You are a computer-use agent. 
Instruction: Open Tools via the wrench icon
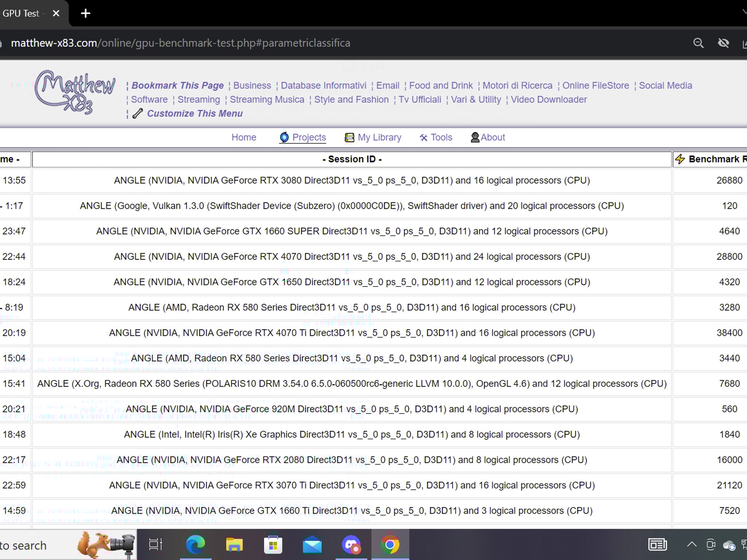(x=423, y=137)
